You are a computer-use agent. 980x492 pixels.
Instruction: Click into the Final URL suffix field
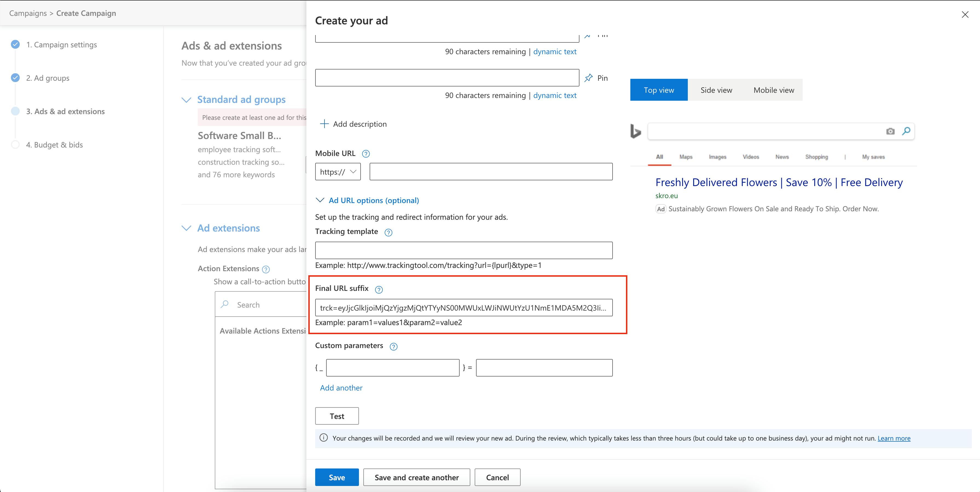click(x=464, y=308)
